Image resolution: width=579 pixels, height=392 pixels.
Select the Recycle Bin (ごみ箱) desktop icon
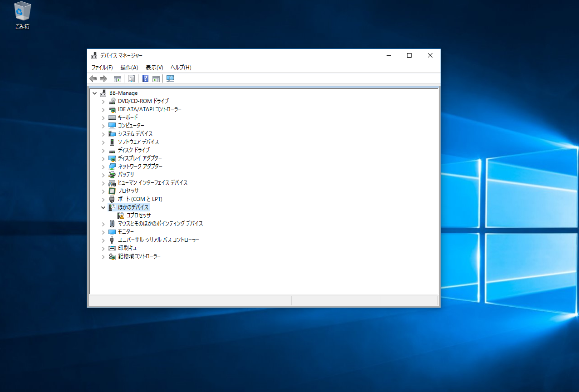click(22, 16)
